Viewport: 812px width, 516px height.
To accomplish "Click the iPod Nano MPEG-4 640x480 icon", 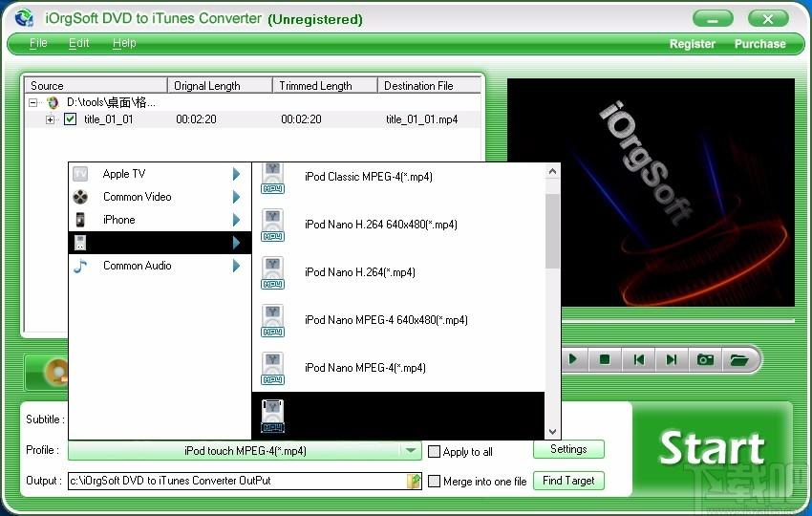I will [272, 321].
